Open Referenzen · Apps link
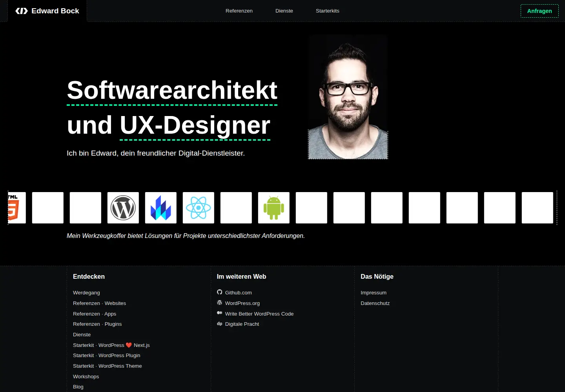 point(95,314)
